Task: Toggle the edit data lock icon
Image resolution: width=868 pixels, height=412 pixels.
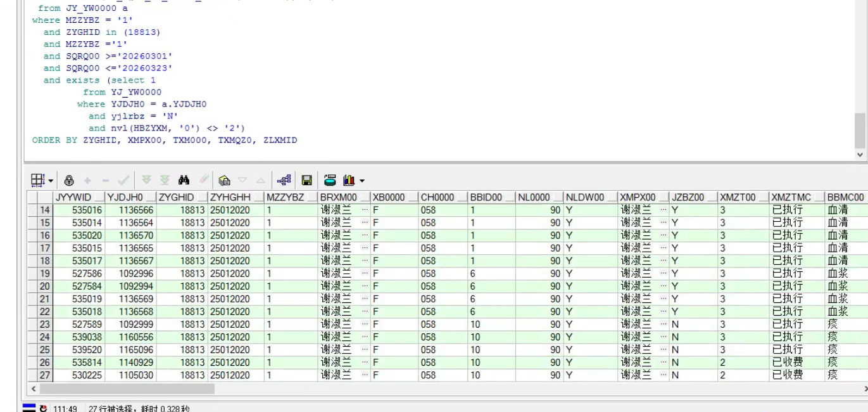Action: click(x=70, y=181)
